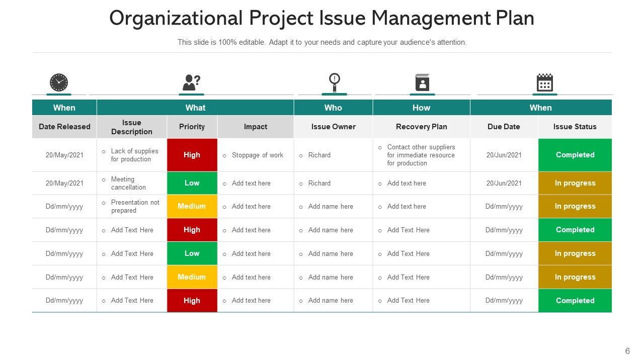The image size is (644, 362).
Task: Select the red High priority cell in first row
Action: [192, 155]
